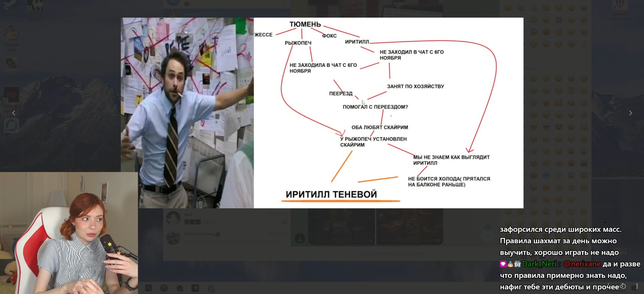Click the @nerixane mention in stream chat

pos(582,264)
